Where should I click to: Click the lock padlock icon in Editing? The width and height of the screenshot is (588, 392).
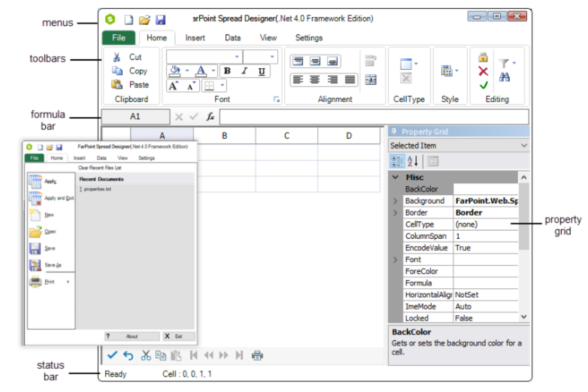pyautogui.click(x=483, y=57)
